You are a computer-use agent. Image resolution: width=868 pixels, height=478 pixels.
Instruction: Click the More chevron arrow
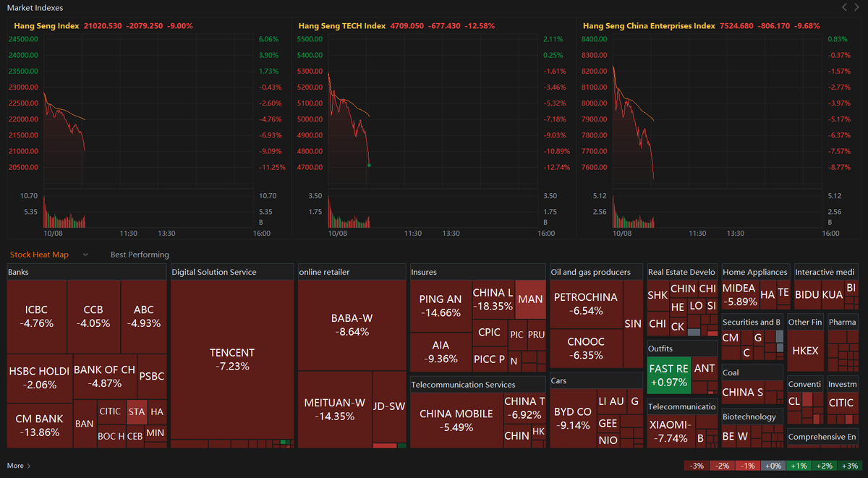28,466
